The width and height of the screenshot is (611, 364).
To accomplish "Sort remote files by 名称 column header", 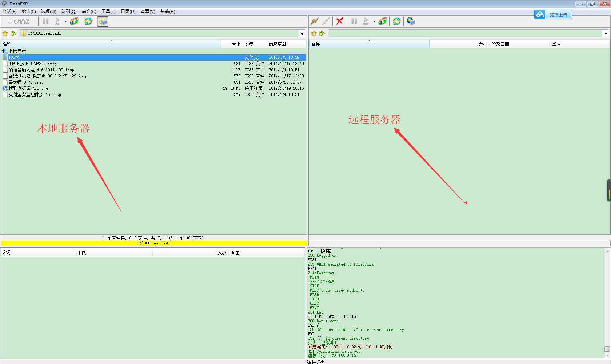I will pos(369,44).
